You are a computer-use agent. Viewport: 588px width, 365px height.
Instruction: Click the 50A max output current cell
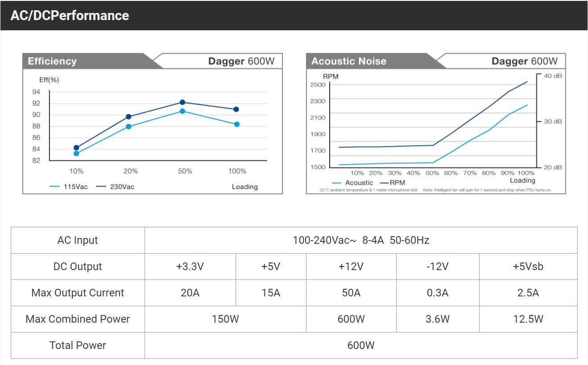[x=351, y=293]
